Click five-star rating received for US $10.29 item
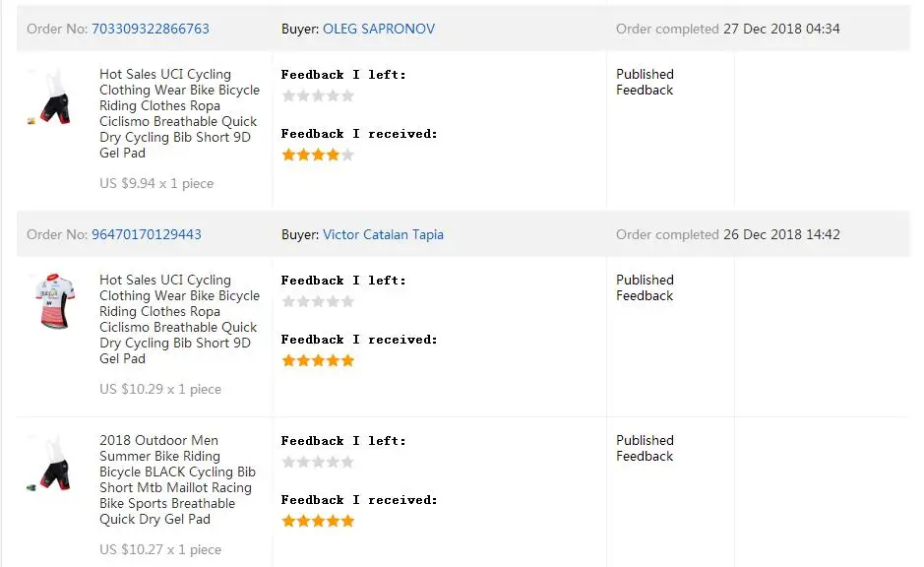 tap(318, 360)
